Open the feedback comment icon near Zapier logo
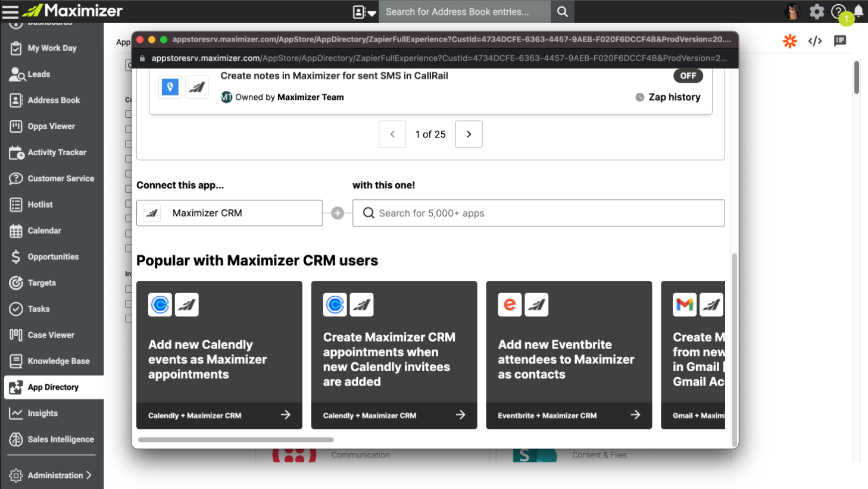Screen dimensions: 868x489 [x=841, y=41]
